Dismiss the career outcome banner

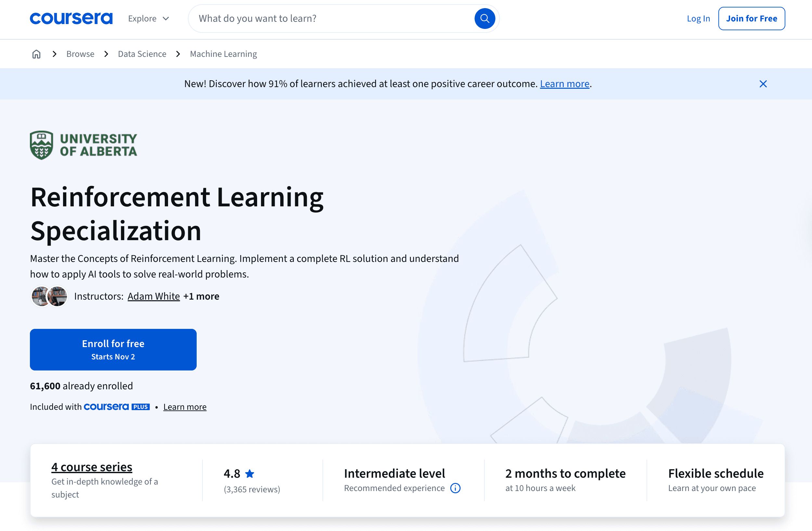click(x=763, y=84)
